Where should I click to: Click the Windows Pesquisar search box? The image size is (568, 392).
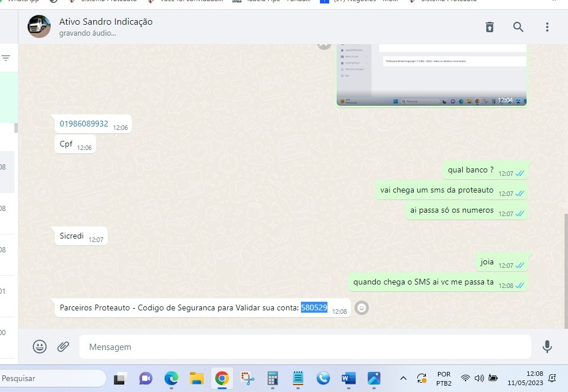[52, 378]
